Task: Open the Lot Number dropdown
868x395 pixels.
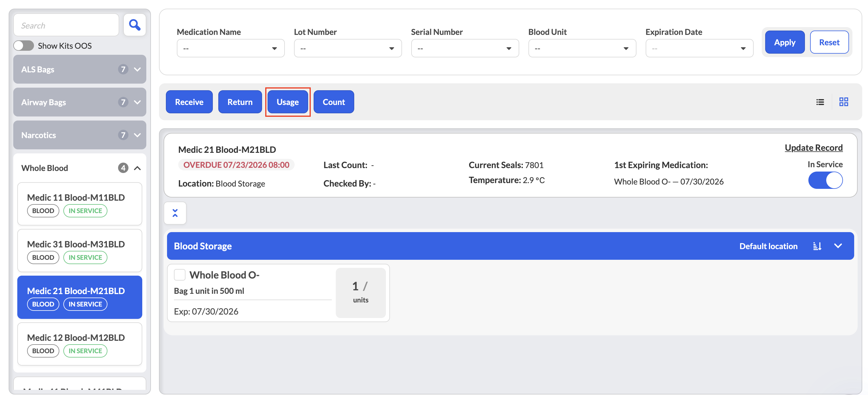Action: point(348,48)
